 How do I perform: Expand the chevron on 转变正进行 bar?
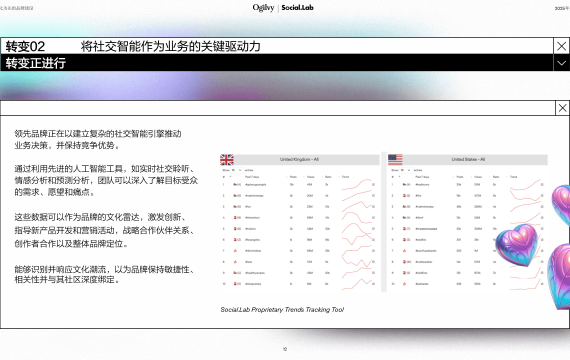[561, 63]
